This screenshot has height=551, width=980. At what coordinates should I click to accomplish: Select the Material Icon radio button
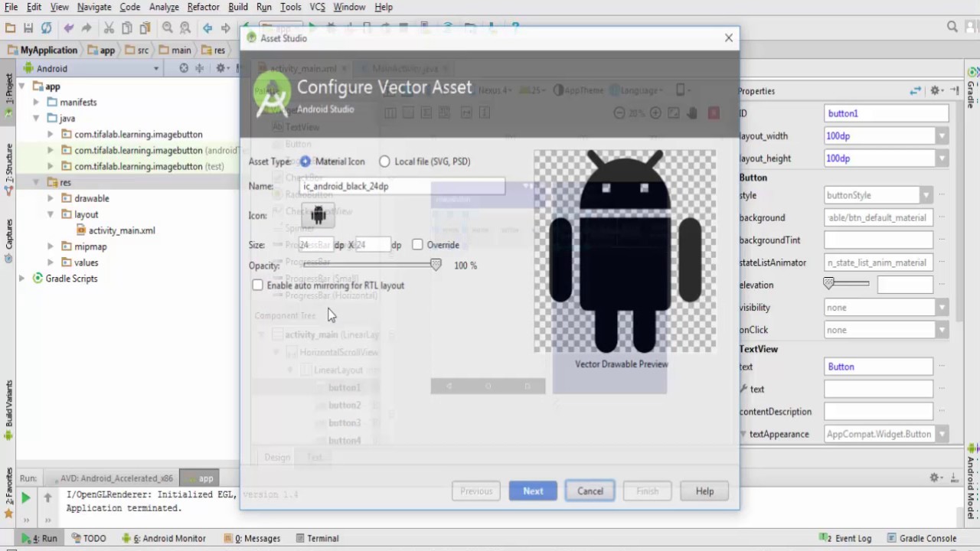(305, 161)
